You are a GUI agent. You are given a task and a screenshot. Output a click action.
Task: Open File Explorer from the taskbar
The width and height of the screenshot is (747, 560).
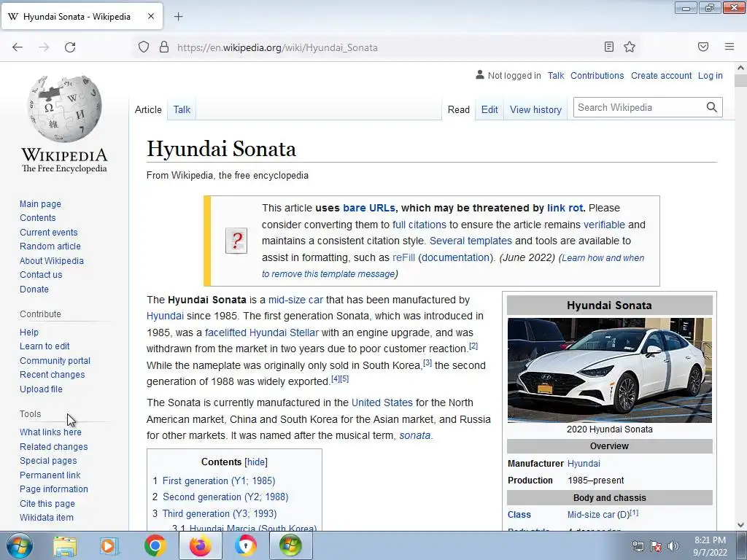(64, 545)
